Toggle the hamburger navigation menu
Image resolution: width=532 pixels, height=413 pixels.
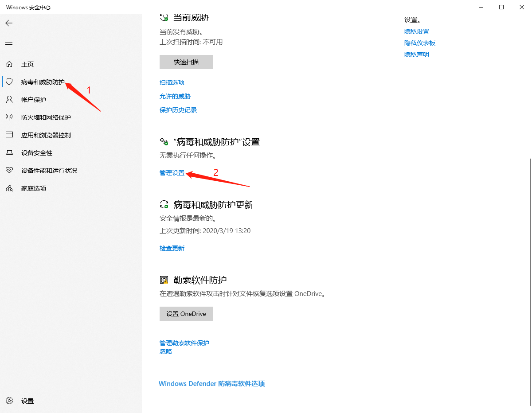tap(9, 43)
